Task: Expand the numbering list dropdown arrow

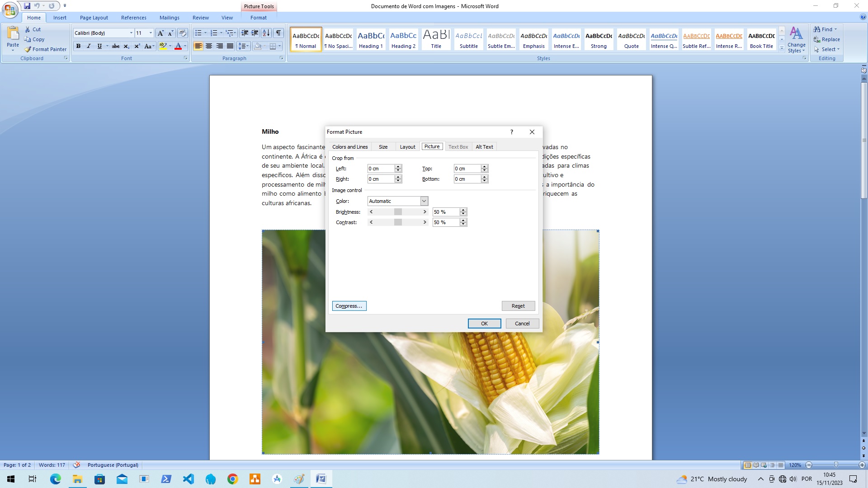Action: [221, 33]
